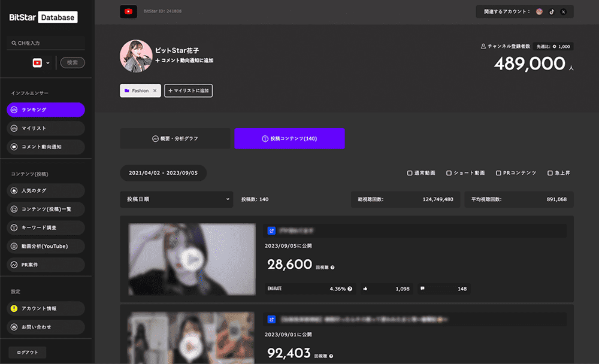Remove the Fashion list tag
Image resolution: width=599 pixels, height=364 pixels.
(155, 91)
